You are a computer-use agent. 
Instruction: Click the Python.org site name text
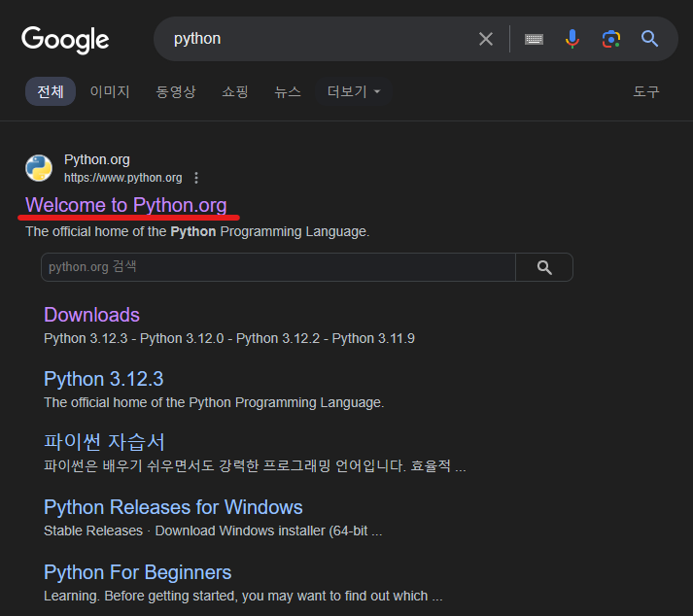coord(97,159)
